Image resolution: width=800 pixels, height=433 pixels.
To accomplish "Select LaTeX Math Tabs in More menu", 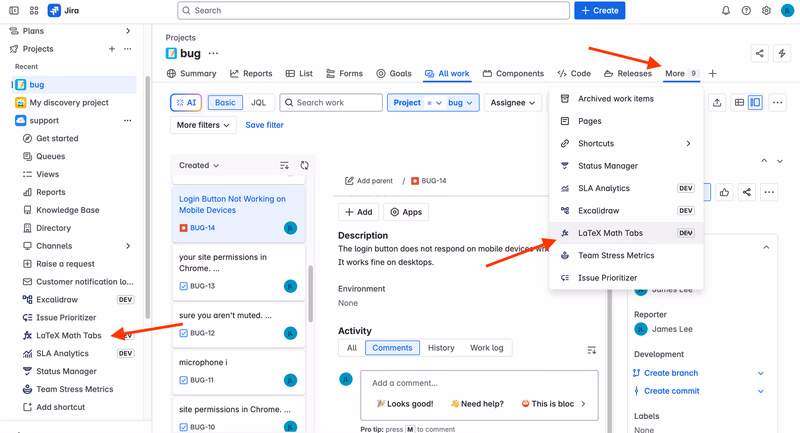I will pos(627,233).
